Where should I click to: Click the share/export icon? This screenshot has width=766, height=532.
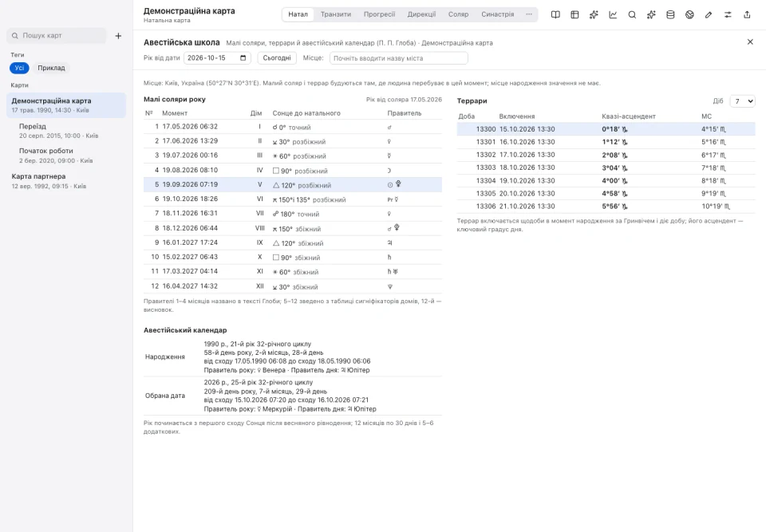click(x=747, y=14)
